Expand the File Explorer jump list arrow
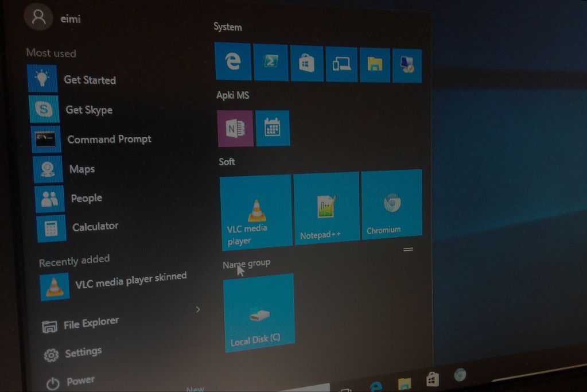The height and width of the screenshot is (392, 587). click(x=197, y=309)
